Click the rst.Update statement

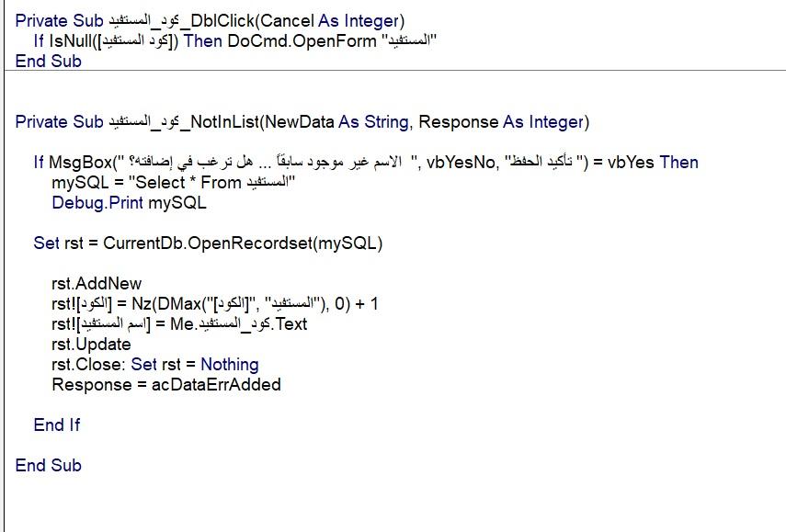[x=91, y=345]
